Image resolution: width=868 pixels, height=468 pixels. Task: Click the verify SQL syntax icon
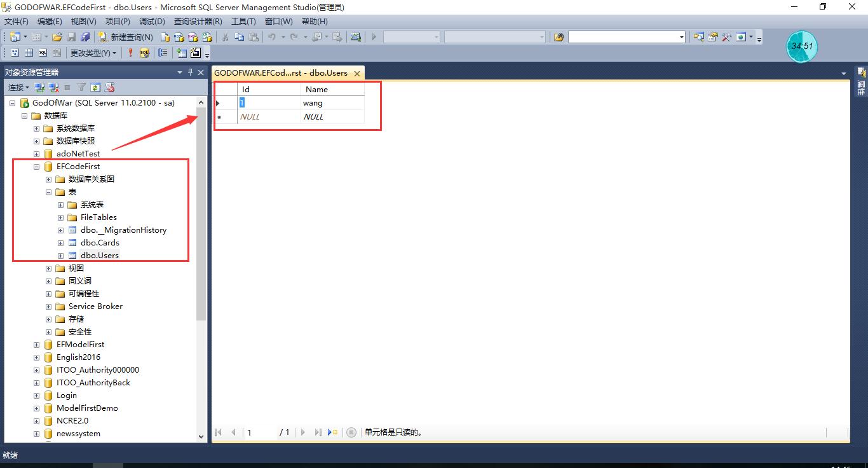point(144,53)
